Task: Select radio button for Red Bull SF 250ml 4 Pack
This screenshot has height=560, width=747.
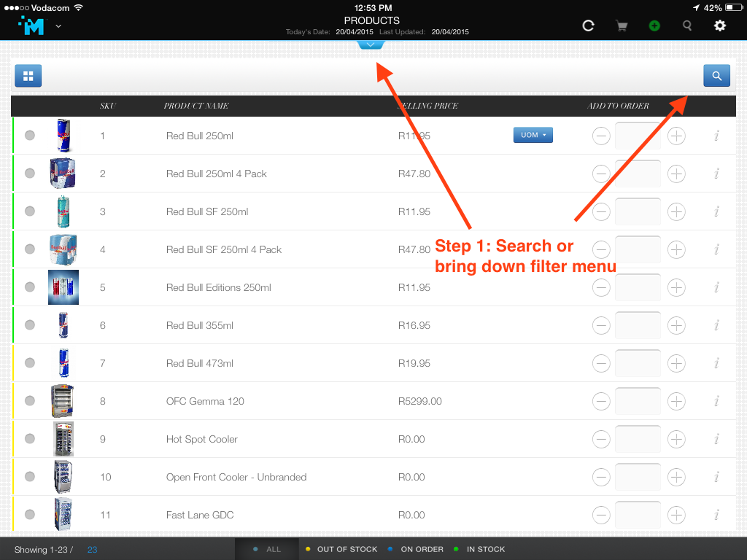Action: 29,249
